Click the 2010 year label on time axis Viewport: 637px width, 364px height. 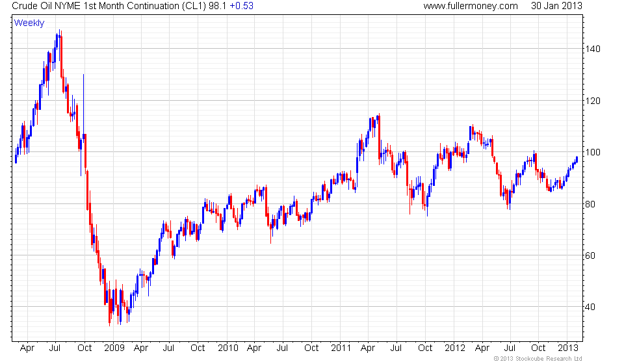pos(228,348)
